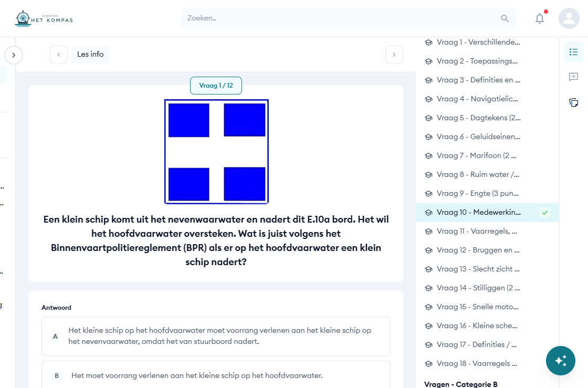
Task: Click the previous-item left chevron
Action: 58,54
